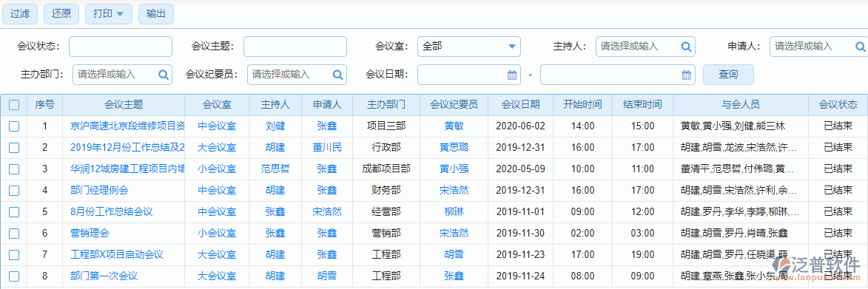Click the 会议纪要员 input field
The height and width of the screenshot is (289, 868).
(297, 75)
